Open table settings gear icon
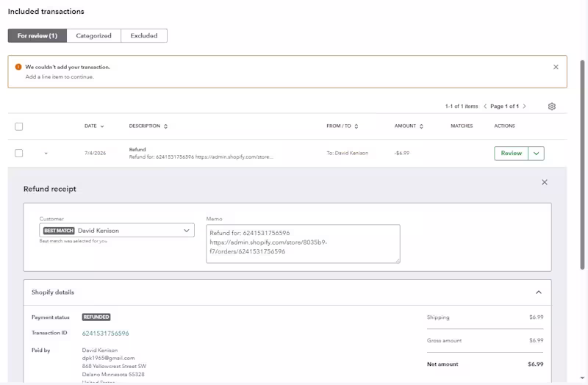Viewport: 588px width, 385px height. click(552, 107)
